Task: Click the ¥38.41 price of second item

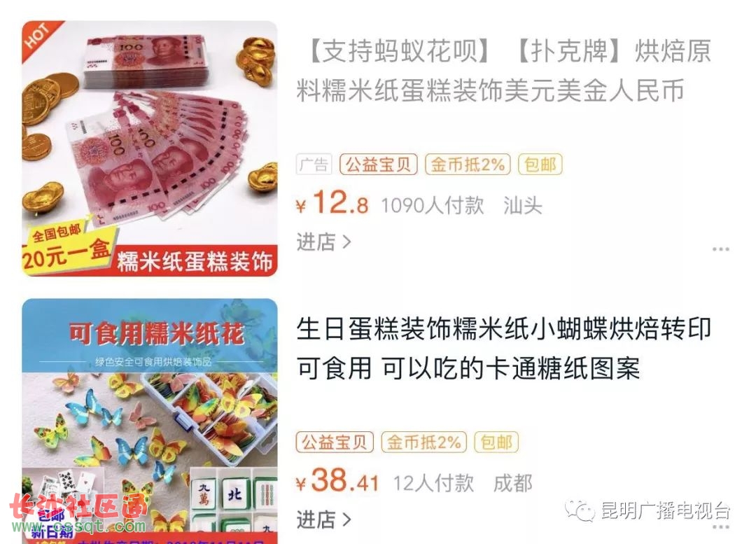Action: pyautogui.click(x=337, y=480)
